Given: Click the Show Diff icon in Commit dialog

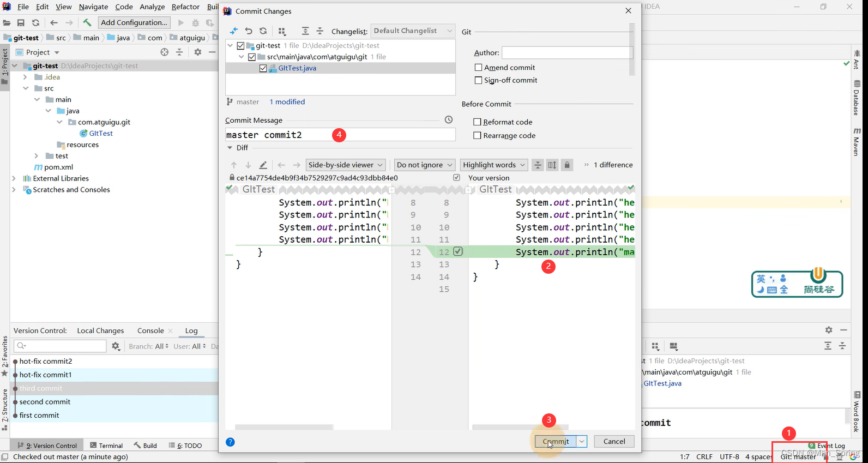Looking at the screenshot, I should (233, 31).
